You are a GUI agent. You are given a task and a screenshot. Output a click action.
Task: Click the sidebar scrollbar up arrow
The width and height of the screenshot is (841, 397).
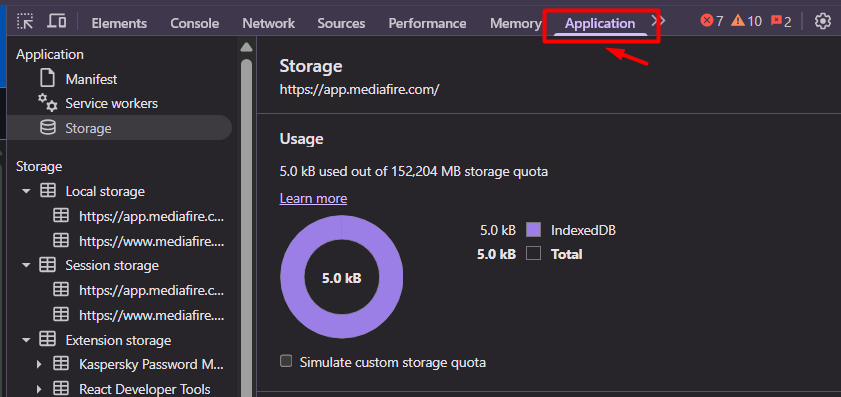click(246, 47)
